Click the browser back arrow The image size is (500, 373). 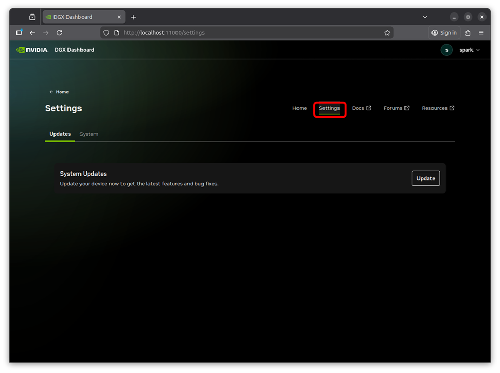(32, 33)
